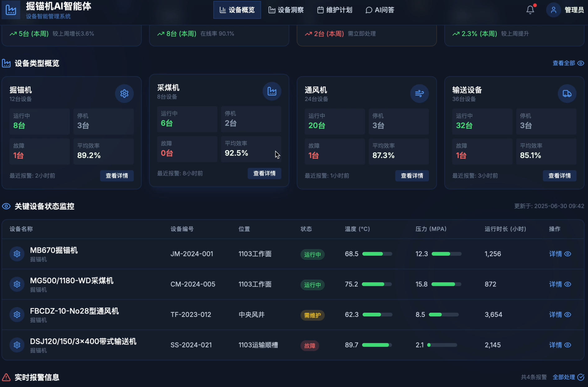Click the eye icon beside 关键设备状态监控

coord(6,206)
